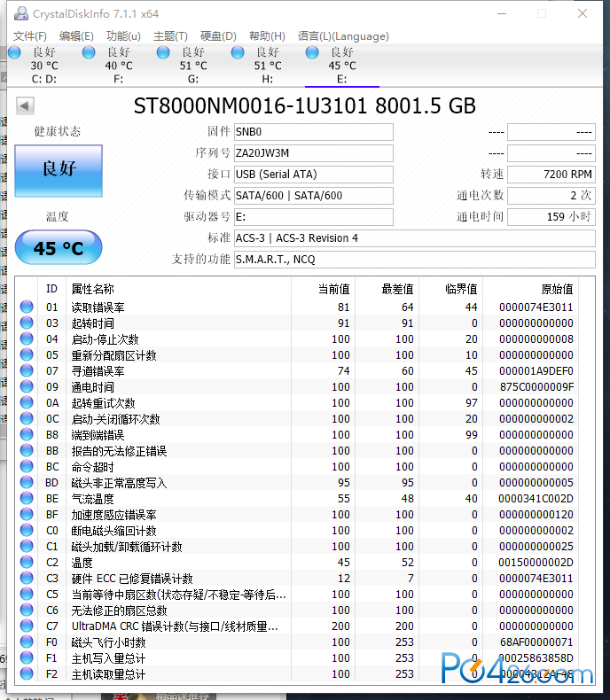
Task: Click status orb for attribute 09 通电时间
Action: [x=27, y=386]
